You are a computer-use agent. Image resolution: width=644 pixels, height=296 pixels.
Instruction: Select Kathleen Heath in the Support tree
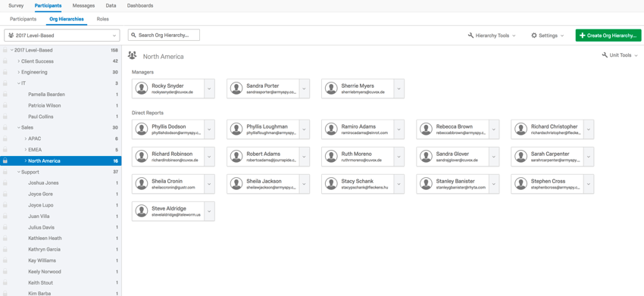click(45, 238)
